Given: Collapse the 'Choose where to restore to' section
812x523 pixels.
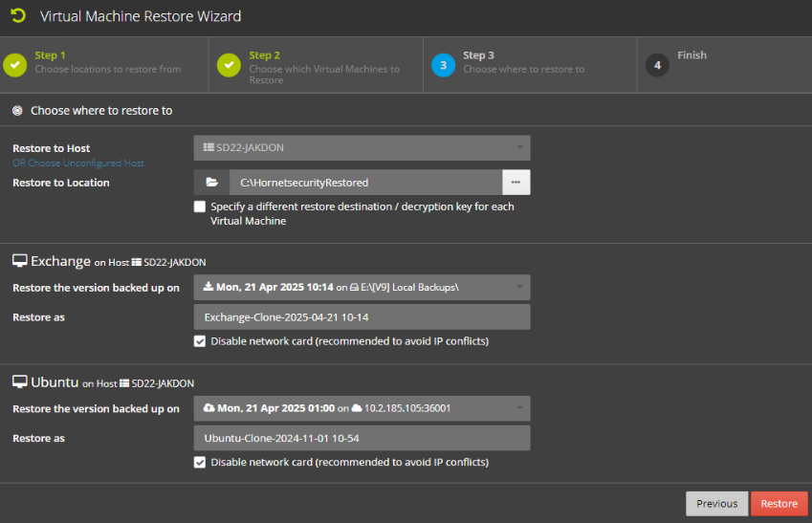Looking at the screenshot, I should coord(17,111).
